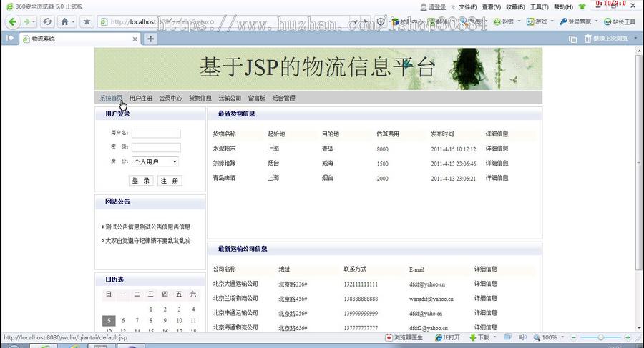Go to the browser home page icon
This screenshot has width=644, height=348.
pos(64,21)
